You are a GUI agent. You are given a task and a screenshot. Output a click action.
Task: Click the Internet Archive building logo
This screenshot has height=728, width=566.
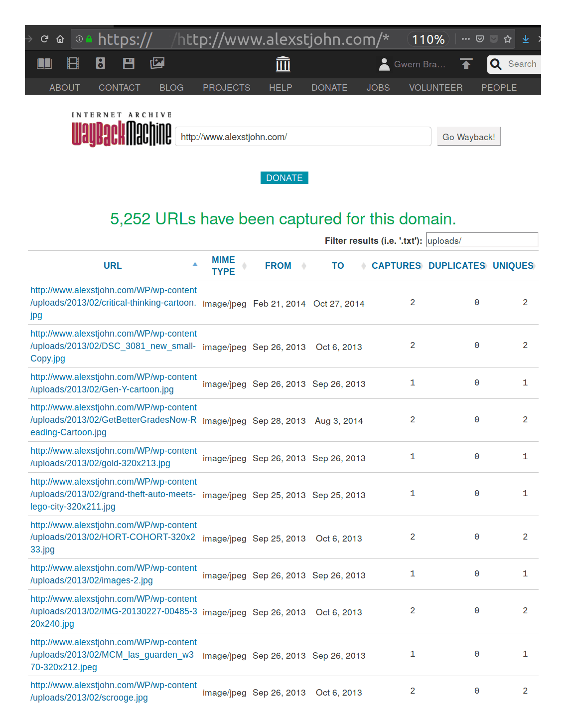coord(283,64)
